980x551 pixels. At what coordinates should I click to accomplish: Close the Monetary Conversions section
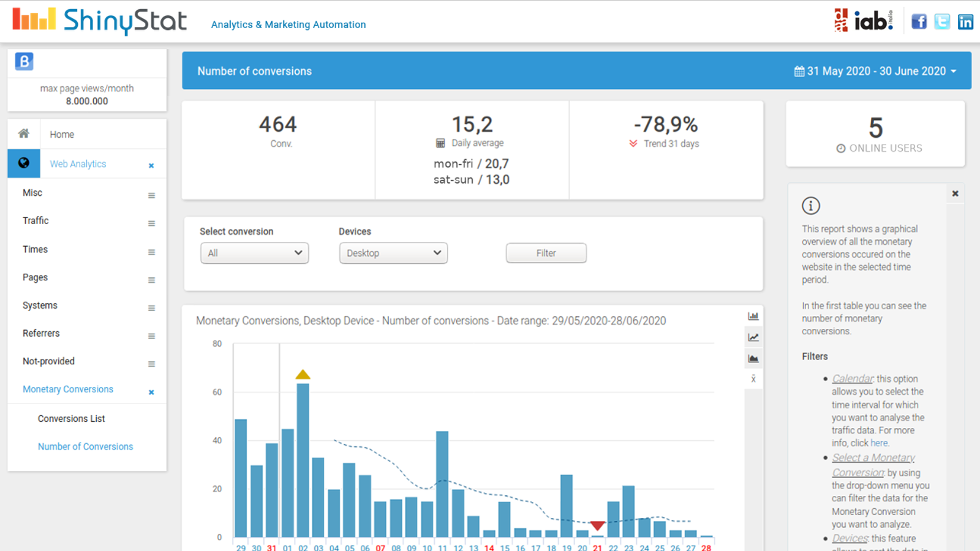click(150, 392)
